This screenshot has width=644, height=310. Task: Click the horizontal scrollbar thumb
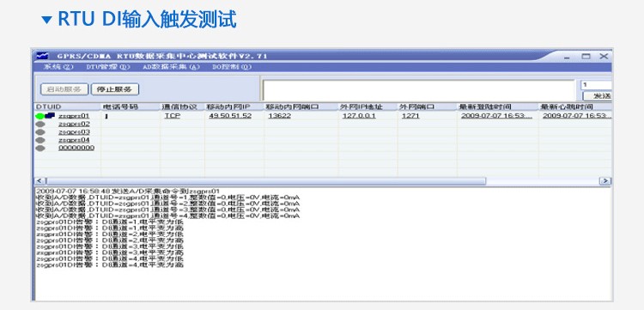(266, 181)
